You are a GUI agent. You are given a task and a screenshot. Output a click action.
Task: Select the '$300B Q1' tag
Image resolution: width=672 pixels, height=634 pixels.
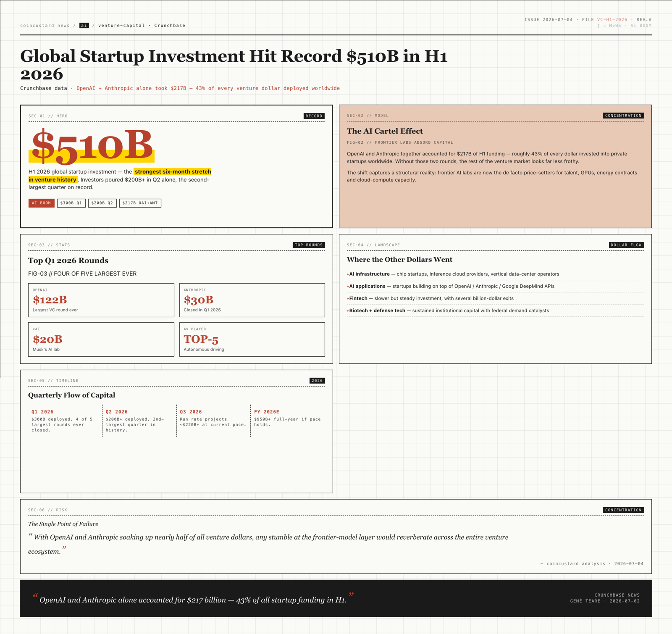pyautogui.click(x=71, y=203)
